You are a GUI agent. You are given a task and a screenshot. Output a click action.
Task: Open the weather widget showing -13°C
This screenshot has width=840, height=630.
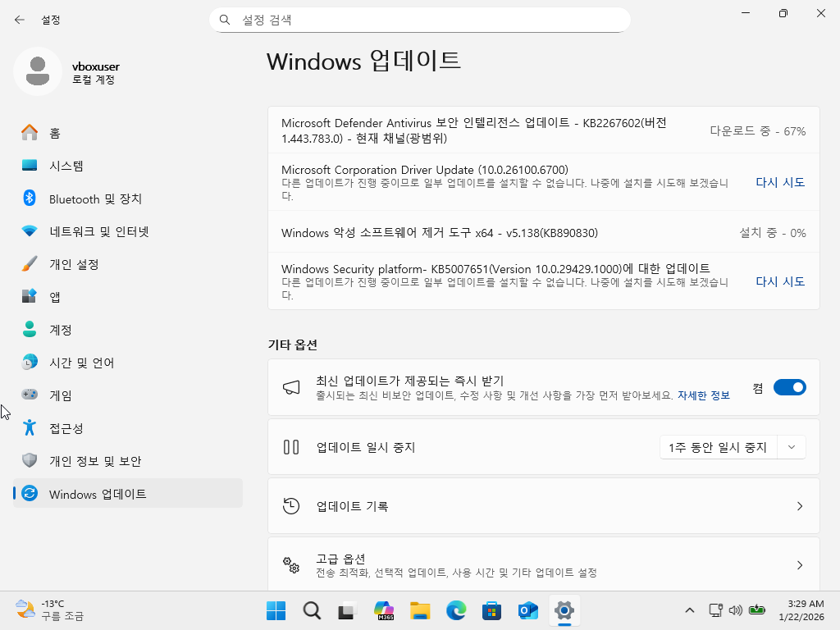(x=50, y=609)
